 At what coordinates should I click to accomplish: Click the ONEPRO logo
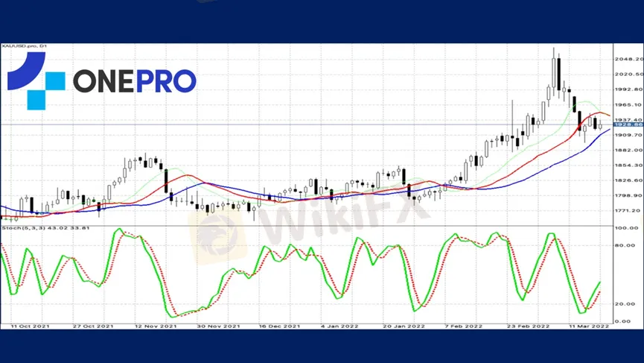[101, 81]
